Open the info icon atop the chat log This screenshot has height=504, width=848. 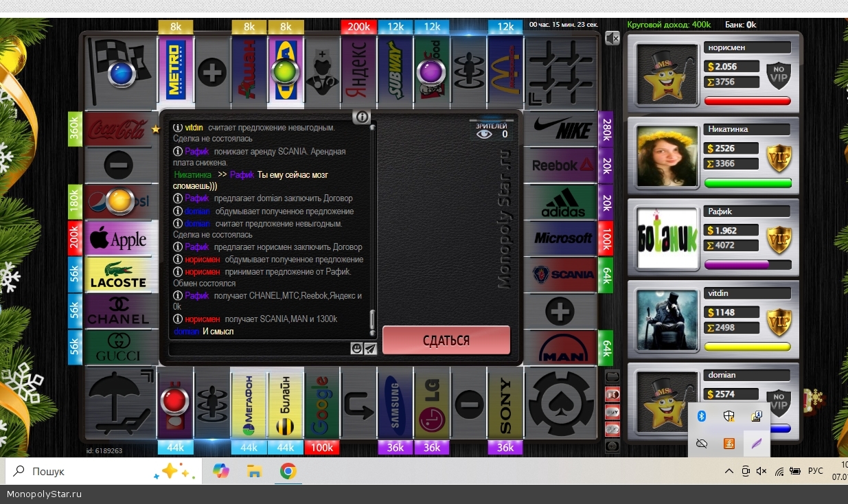(362, 117)
